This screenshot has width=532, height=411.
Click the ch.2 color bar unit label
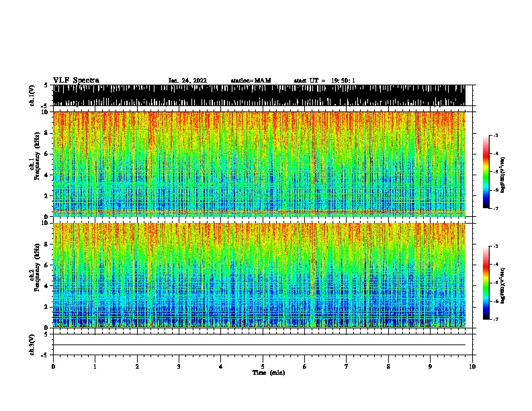point(503,285)
